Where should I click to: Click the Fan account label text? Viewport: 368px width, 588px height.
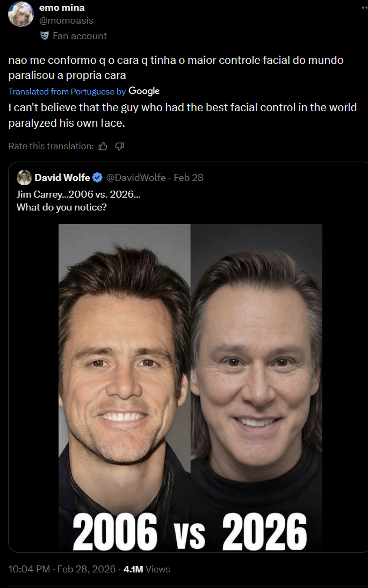coord(80,36)
